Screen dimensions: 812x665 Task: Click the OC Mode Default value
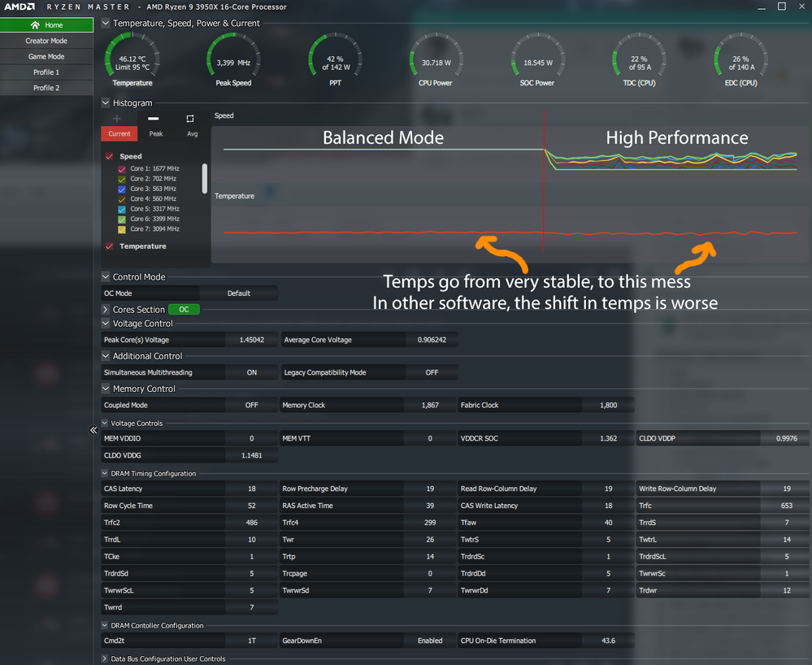coord(239,293)
